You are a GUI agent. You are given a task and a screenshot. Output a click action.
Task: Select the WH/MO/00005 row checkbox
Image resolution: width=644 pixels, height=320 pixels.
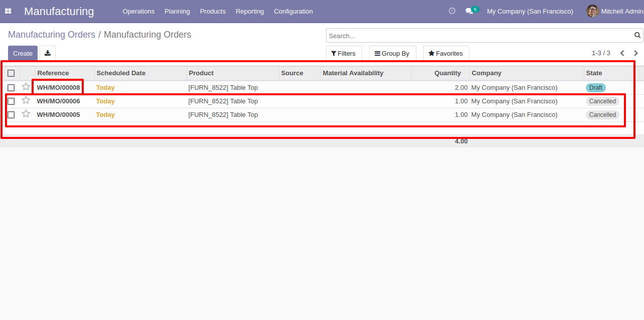click(x=11, y=115)
